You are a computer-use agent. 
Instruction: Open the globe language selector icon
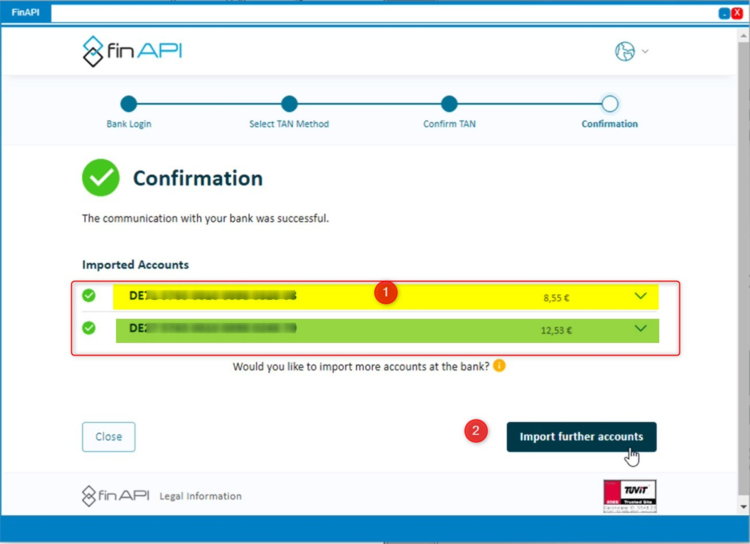pyautogui.click(x=625, y=51)
